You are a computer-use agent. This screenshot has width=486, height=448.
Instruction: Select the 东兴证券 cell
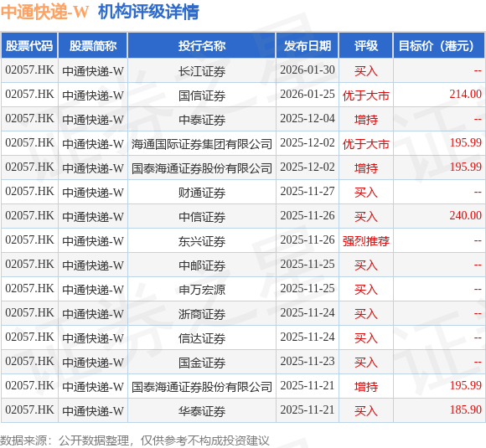coord(202,241)
